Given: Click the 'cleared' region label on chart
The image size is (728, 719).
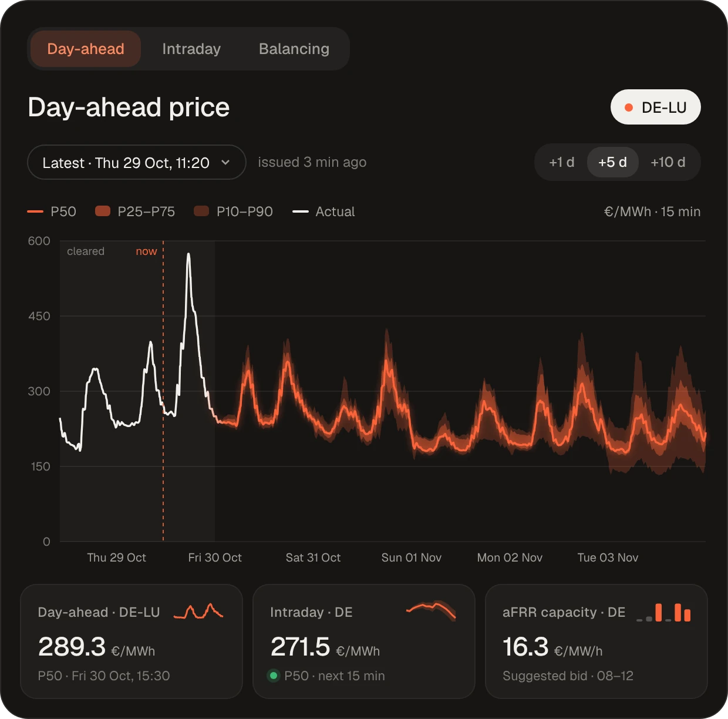Looking at the screenshot, I should pyautogui.click(x=86, y=251).
